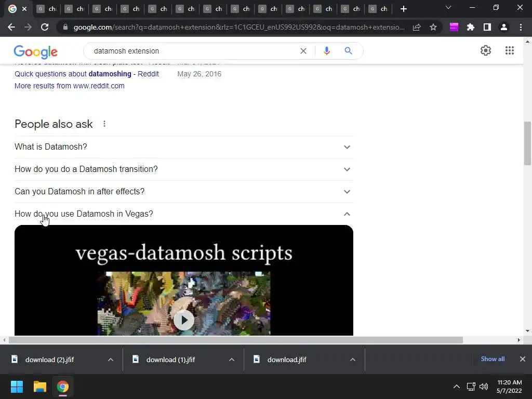532x399 pixels.
Task: Open the download.jfif file
Action: [x=287, y=360]
